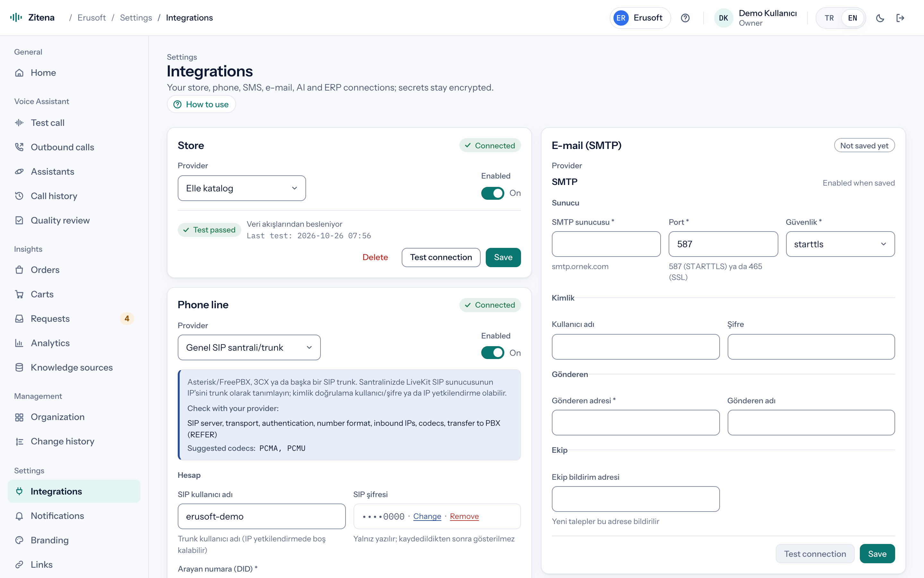
Task: Toggle dark mode moon icon
Action: click(880, 18)
